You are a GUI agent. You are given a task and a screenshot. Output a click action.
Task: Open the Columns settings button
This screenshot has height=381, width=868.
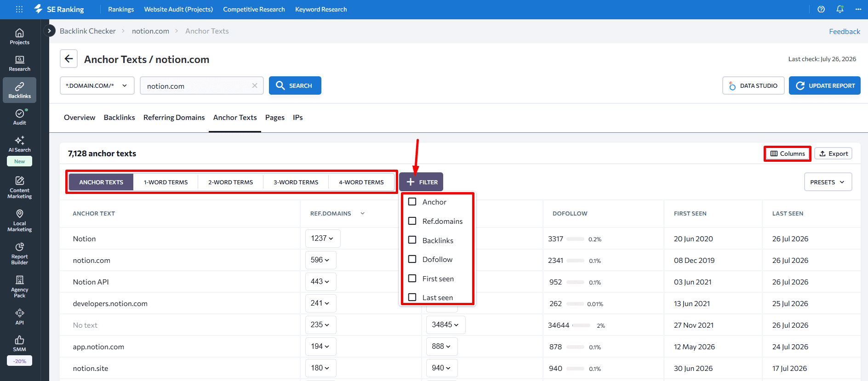click(x=788, y=154)
